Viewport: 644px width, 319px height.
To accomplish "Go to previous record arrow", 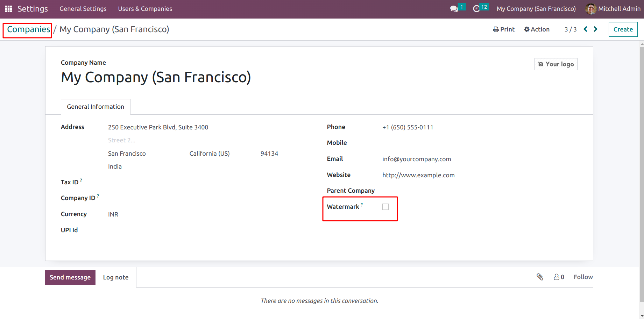I will 585,29.
